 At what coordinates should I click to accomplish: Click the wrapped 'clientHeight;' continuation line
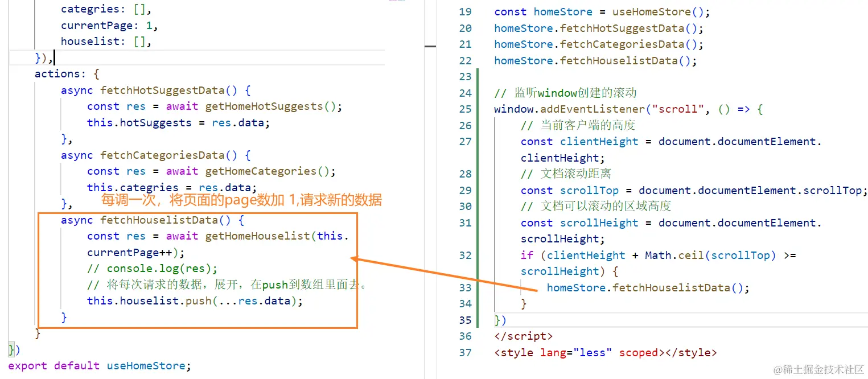click(563, 158)
